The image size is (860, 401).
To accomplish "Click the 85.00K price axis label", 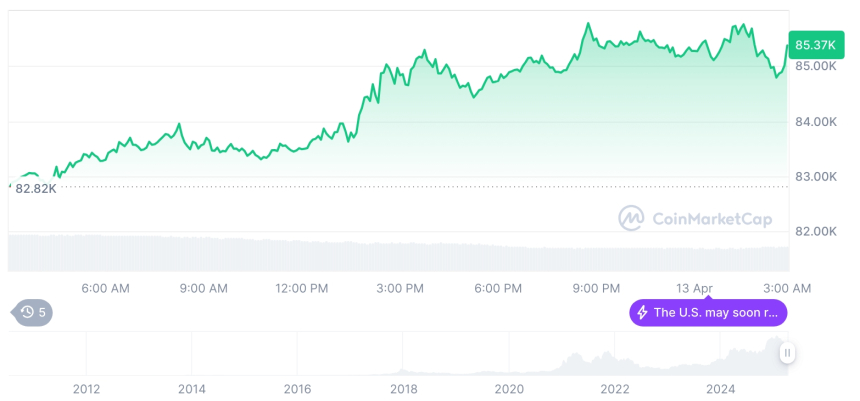I will point(815,66).
